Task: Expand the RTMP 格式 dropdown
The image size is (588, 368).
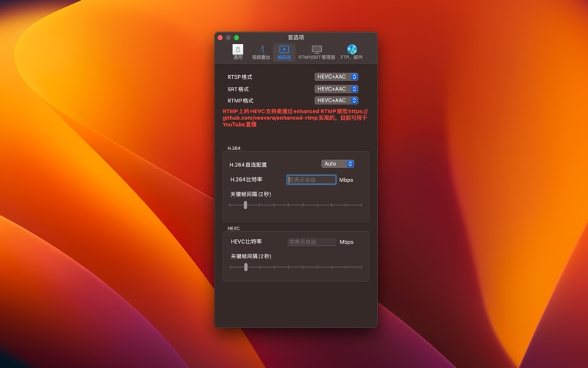Action: click(336, 100)
